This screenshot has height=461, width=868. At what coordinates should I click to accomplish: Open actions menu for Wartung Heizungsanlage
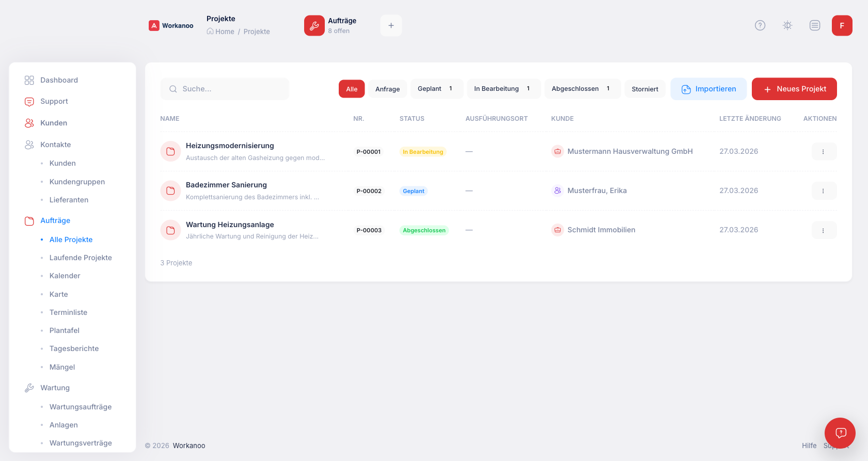pyautogui.click(x=824, y=230)
